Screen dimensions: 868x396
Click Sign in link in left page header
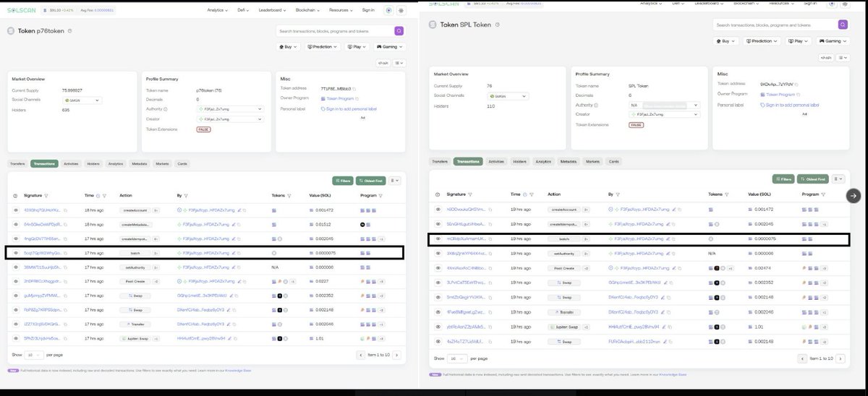coord(368,10)
